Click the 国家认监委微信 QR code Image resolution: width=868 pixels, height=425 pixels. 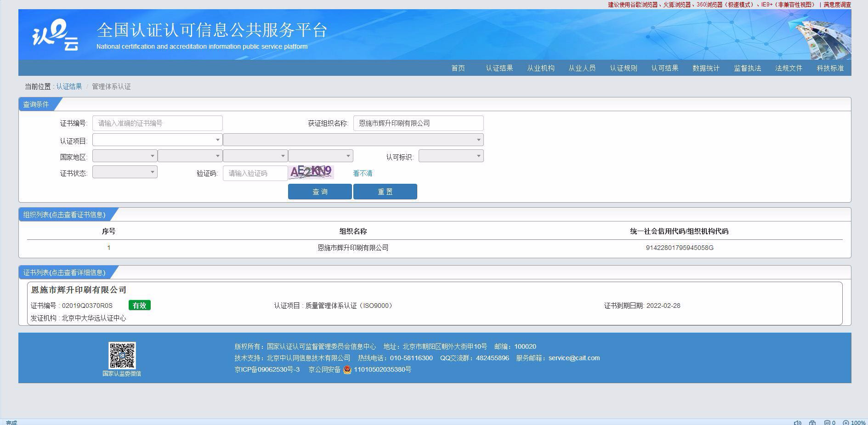pos(122,355)
